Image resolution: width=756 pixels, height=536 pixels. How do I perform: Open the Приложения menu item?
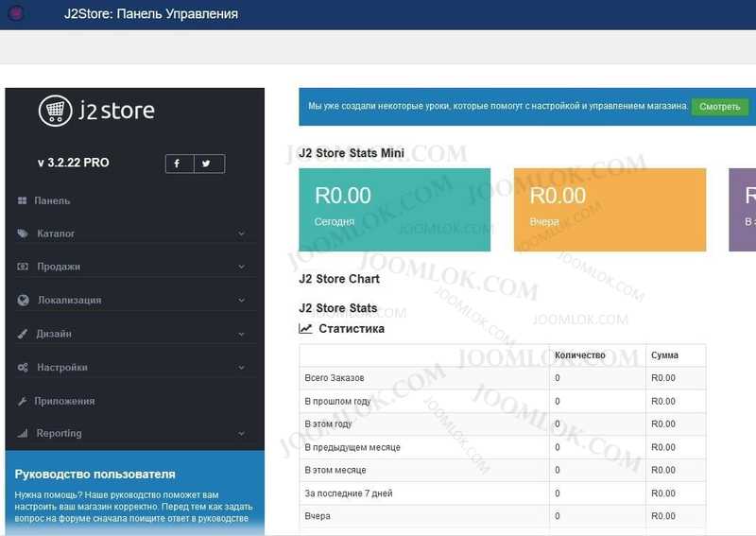64,401
